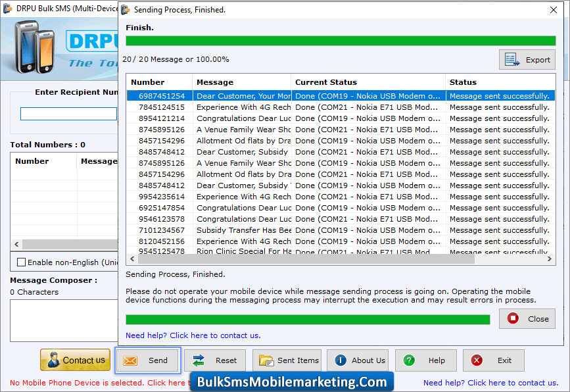Click the Reset arrows icon
This screenshot has width=570, height=392.
tap(199, 360)
